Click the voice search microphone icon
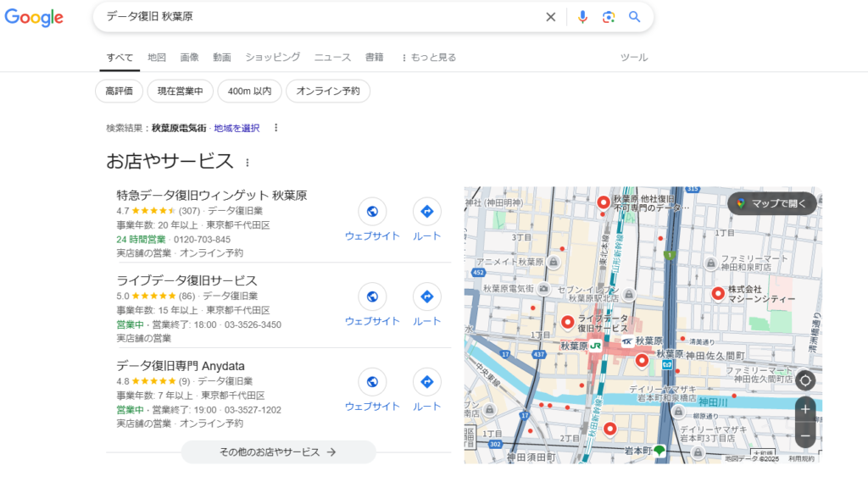Image resolution: width=868 pixels, height=482 pixels. point(582,17)
